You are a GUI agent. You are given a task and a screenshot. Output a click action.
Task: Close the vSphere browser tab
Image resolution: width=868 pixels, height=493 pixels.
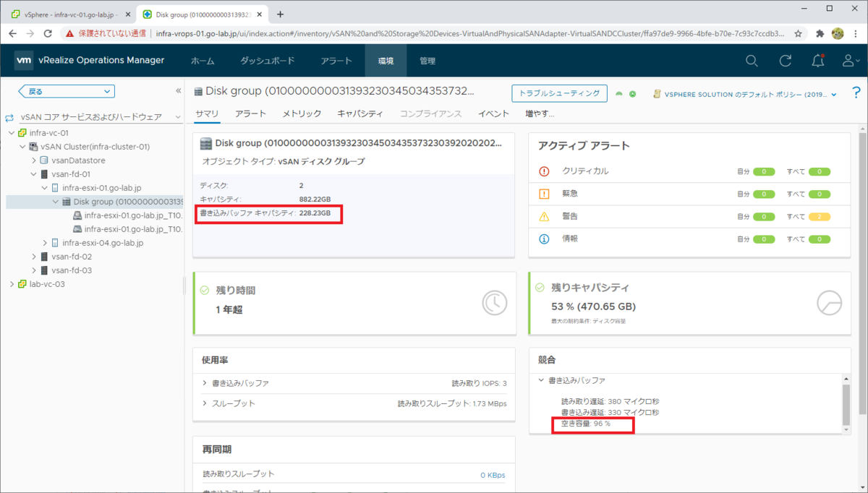click(x=127, y=14)
